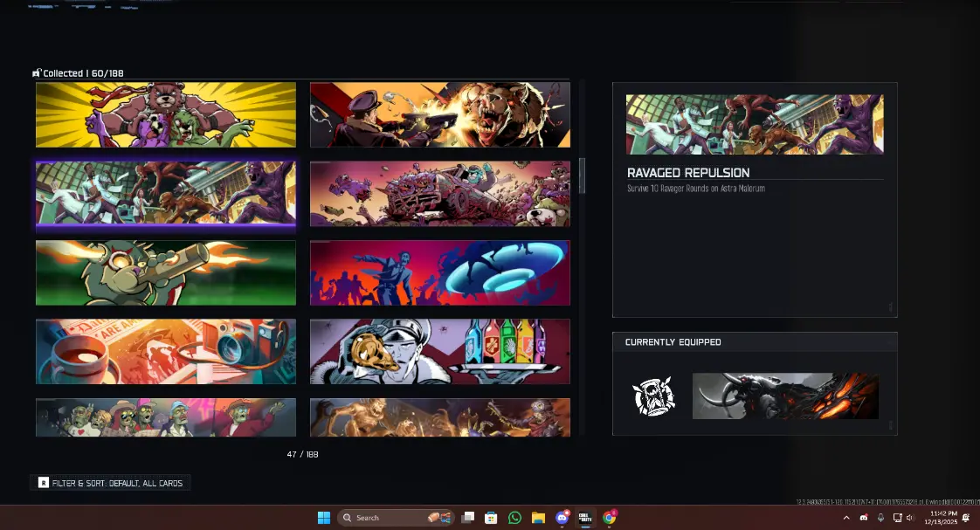Click the currently equipped emblem icon
980x530 pixels.
point(654,396)
